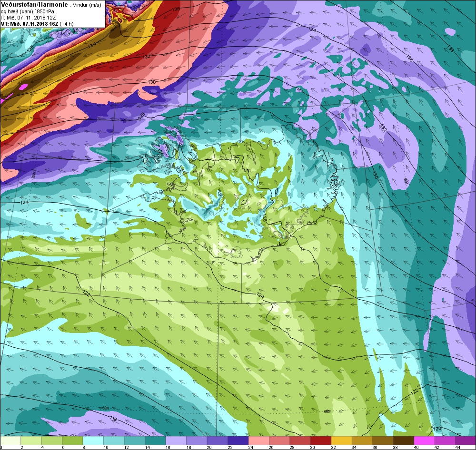Image resolution: width=476 pixels, height=450 pixels.
Task: Pick the 12–14 m/s teal legend swatch
Action: pyautogui.click(x=135, y=440)
